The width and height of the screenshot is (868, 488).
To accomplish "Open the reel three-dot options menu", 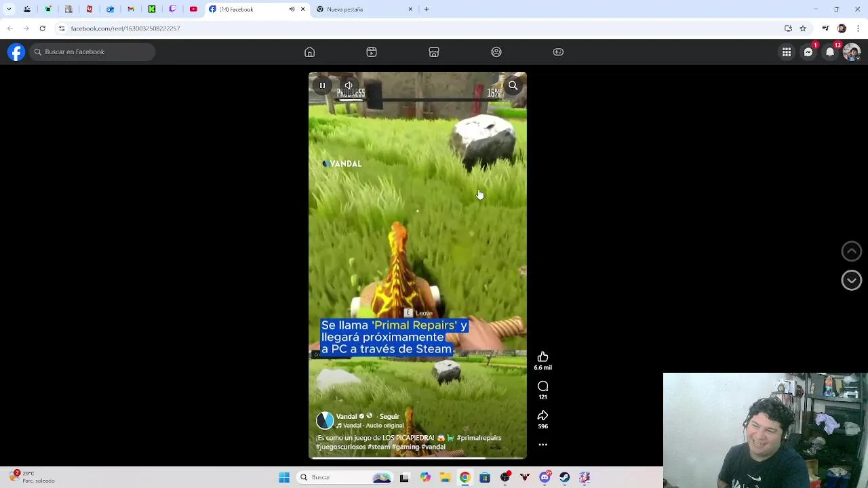I will (x=542, y=445).
